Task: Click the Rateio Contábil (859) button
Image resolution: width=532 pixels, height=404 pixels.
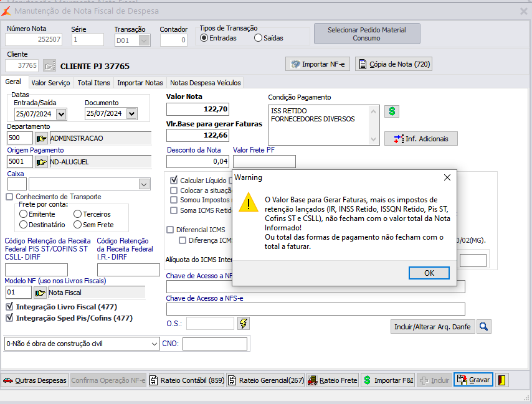Action: pyautogui.click(x=187, y=380)
